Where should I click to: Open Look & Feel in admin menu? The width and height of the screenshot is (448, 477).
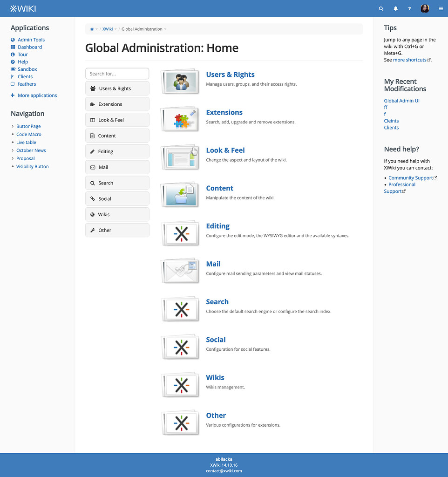117,120
